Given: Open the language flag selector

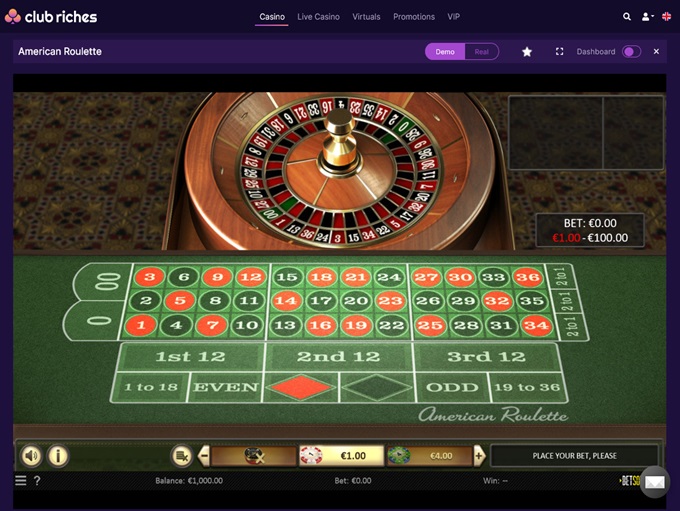Looking at the screenshot, I should click(667, 16).
